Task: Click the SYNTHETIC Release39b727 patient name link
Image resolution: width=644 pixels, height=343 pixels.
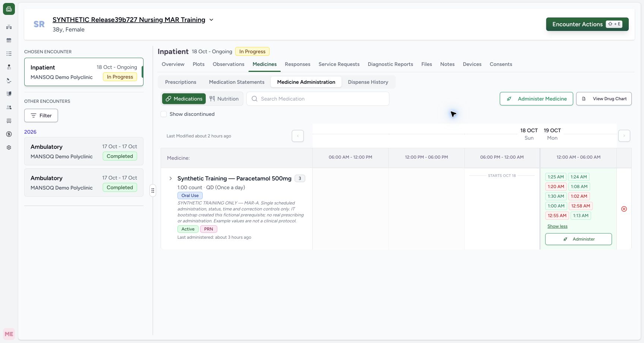Action: [129, 20]
